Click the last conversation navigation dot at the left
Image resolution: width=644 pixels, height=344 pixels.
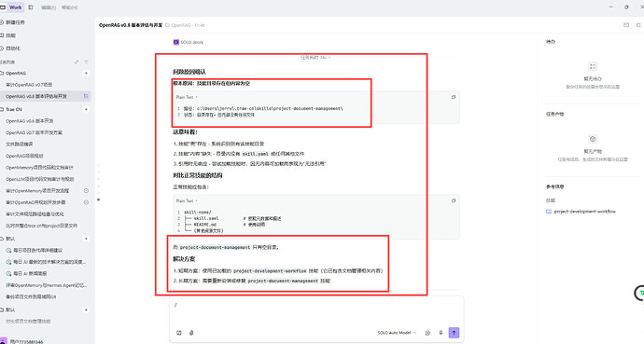tap(99, 200)
